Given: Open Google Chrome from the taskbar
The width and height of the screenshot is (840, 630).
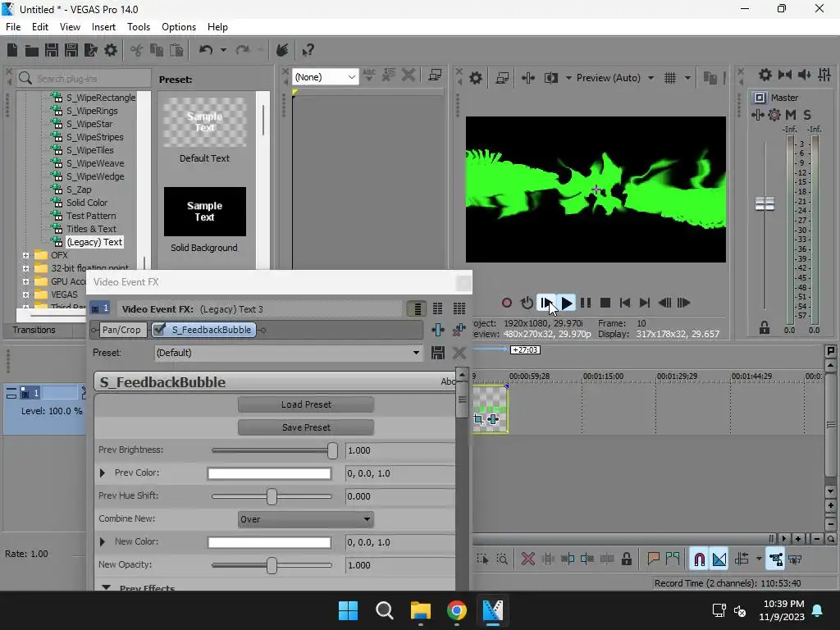Looking at the screenshot, I should pyautogui.click(x=456, y=610).
